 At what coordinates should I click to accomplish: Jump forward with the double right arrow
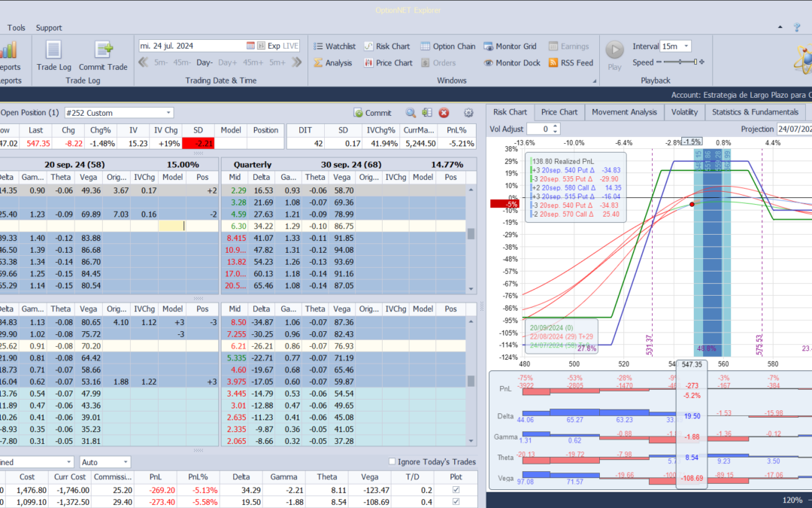(x=296, y=62)
